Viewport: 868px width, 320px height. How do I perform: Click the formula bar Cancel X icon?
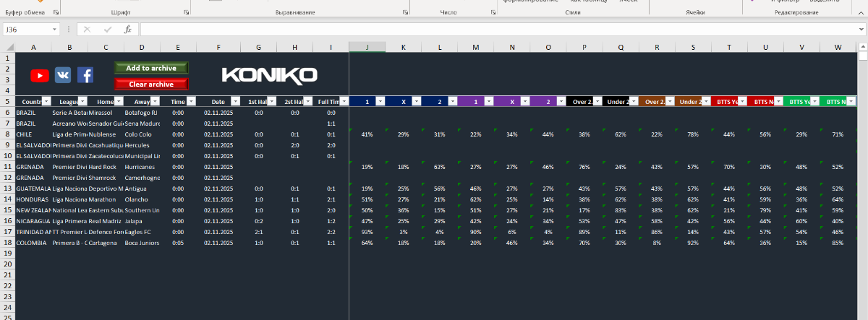pos(87,30)
